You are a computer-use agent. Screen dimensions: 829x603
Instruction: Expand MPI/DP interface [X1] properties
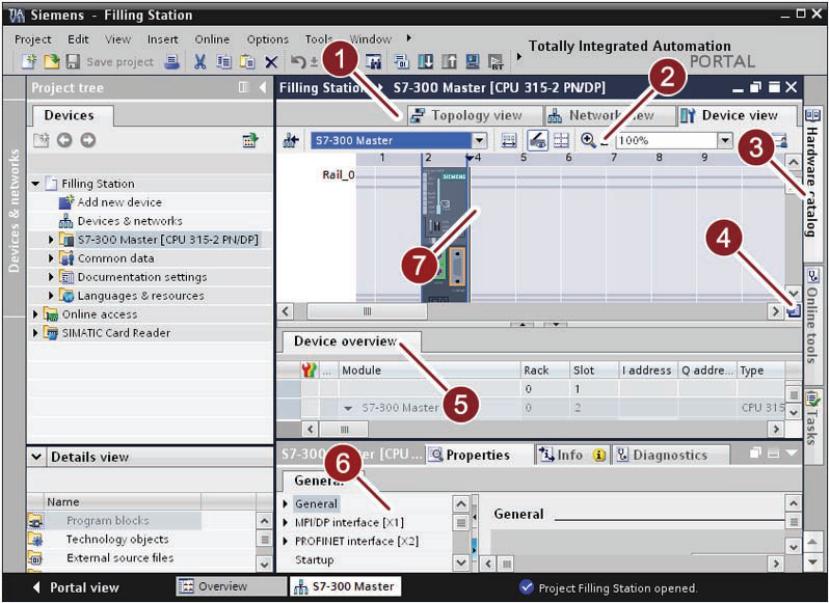pos(286,523)
